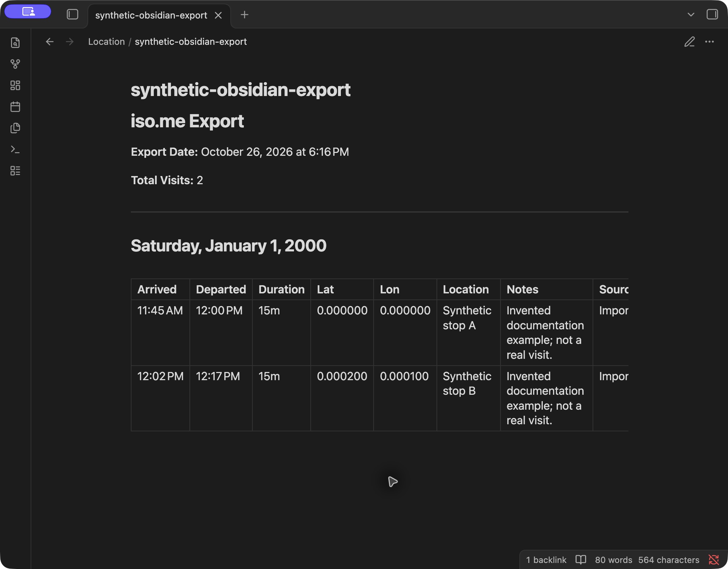Click Export Date line text

(x=240, y=152)
